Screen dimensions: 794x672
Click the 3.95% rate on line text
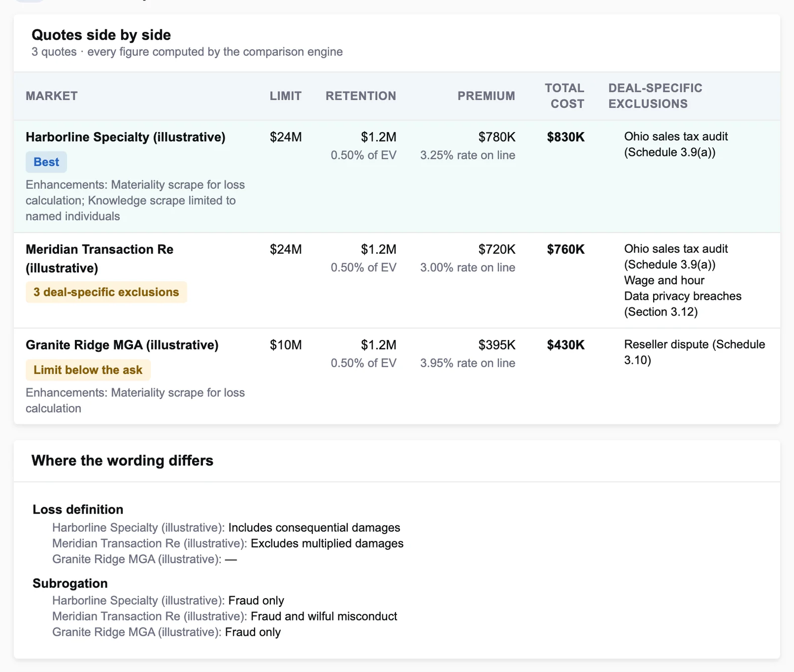point(467,363)
